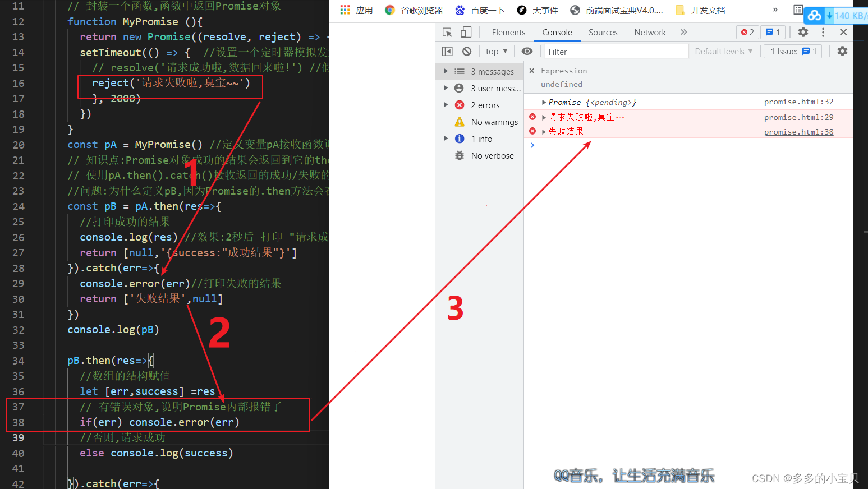Open the Default levels dropdown
This screenshot has width=868, height=489.
tap(724, 51)
